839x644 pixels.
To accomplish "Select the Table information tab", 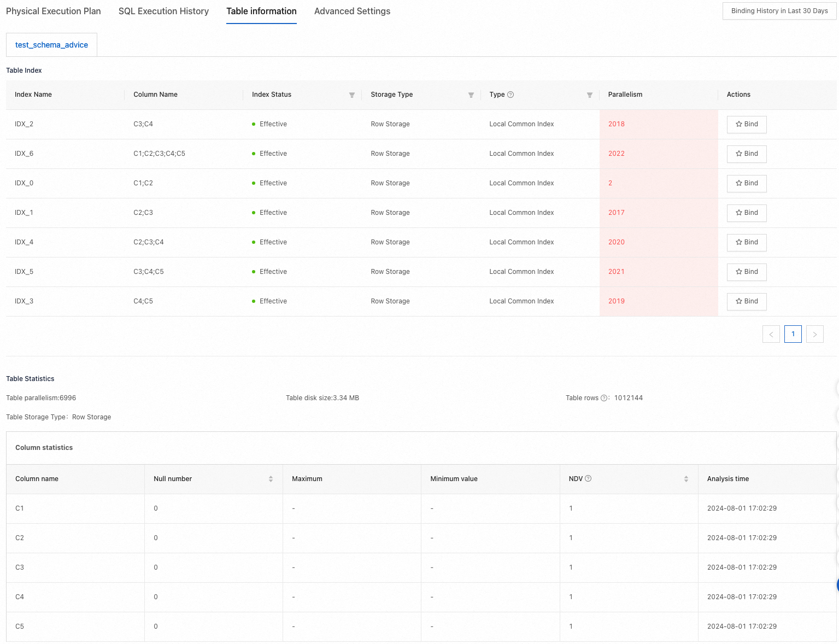I will [x=261, y=11].
